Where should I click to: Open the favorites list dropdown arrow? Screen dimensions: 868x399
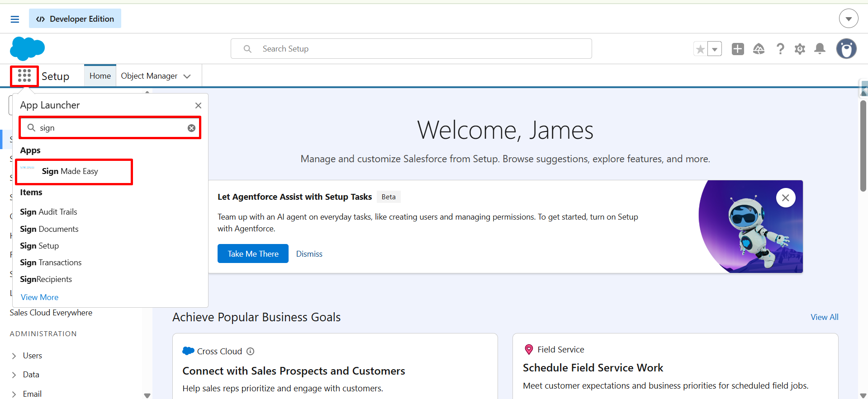point(715,49)
